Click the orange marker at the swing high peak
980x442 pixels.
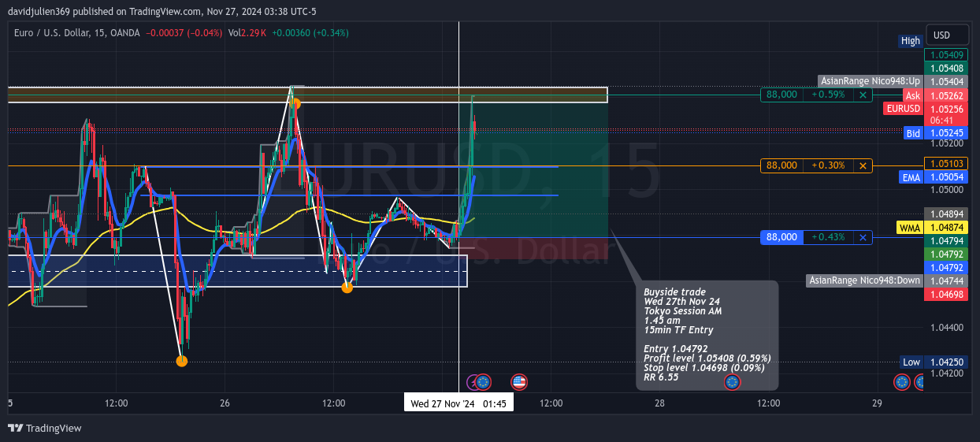295,102
